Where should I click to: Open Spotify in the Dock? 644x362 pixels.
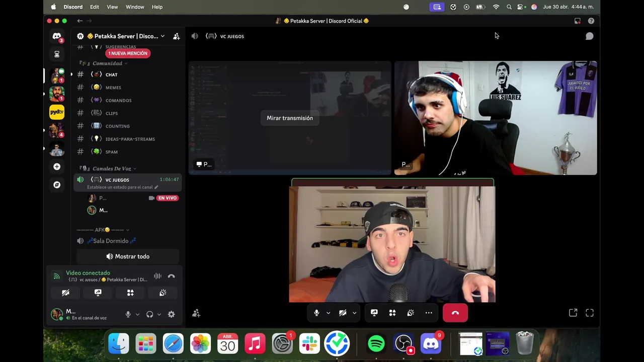[x=376, y=344]
